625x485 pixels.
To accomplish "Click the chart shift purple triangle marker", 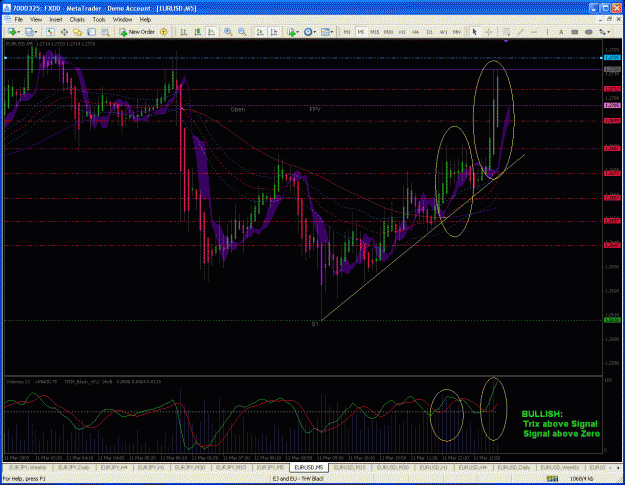I will pyautogui.click(x=506, y=40).
